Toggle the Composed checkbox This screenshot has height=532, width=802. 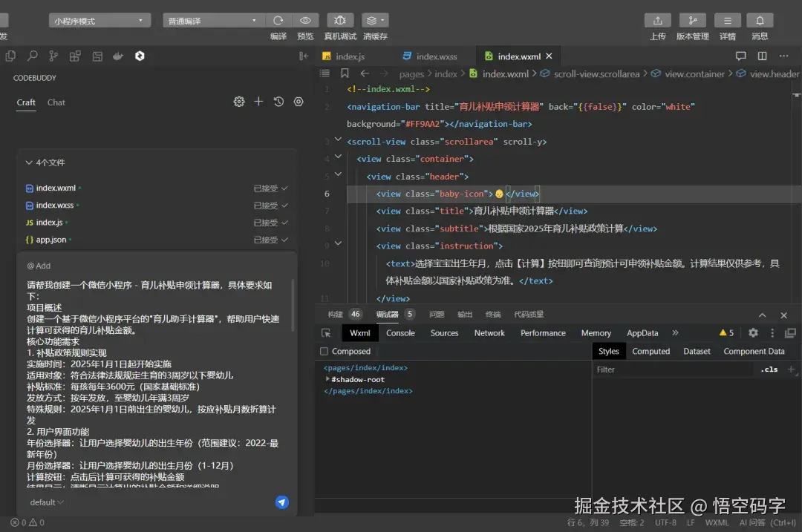pos(324,352)
